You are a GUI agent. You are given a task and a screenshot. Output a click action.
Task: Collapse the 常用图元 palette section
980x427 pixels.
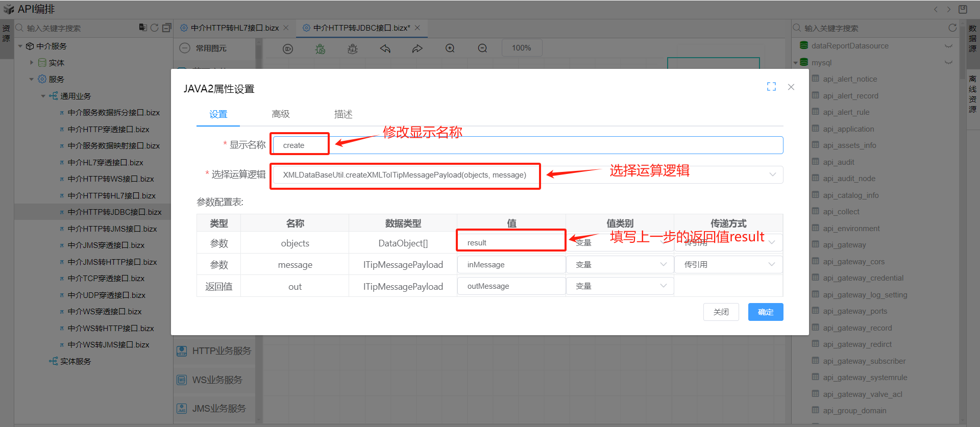(185, 48)
